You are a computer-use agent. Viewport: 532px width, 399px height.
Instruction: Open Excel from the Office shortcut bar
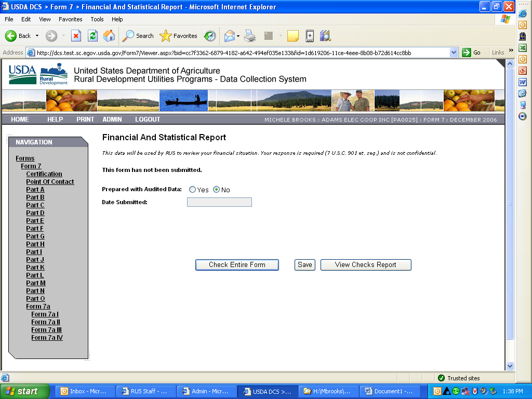click(523, 48)
